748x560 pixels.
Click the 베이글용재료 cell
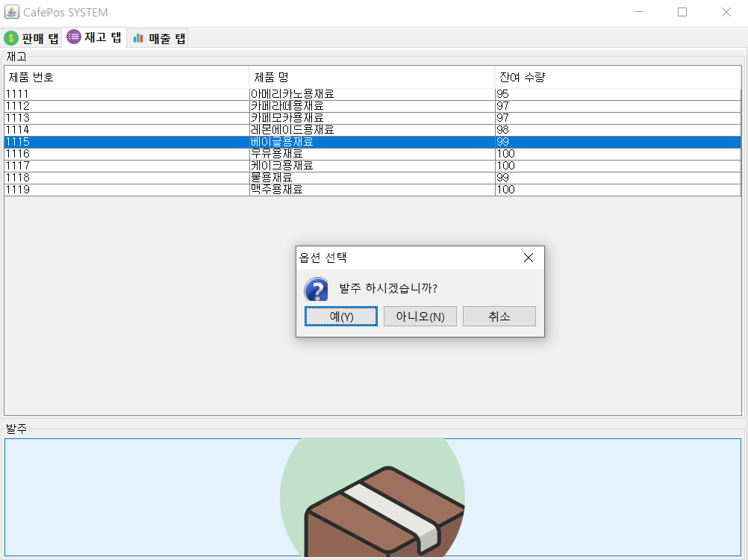pyautogui.click(x=372, y=142)
